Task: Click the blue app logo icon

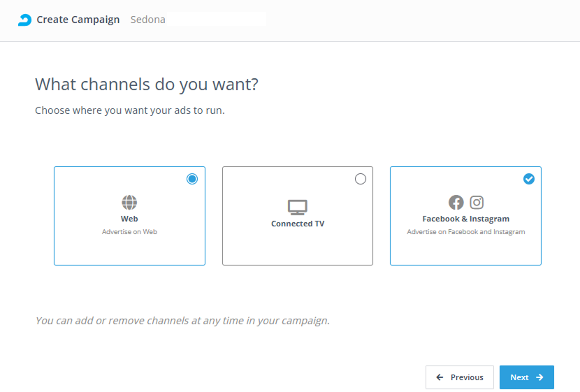Action: 24,20
